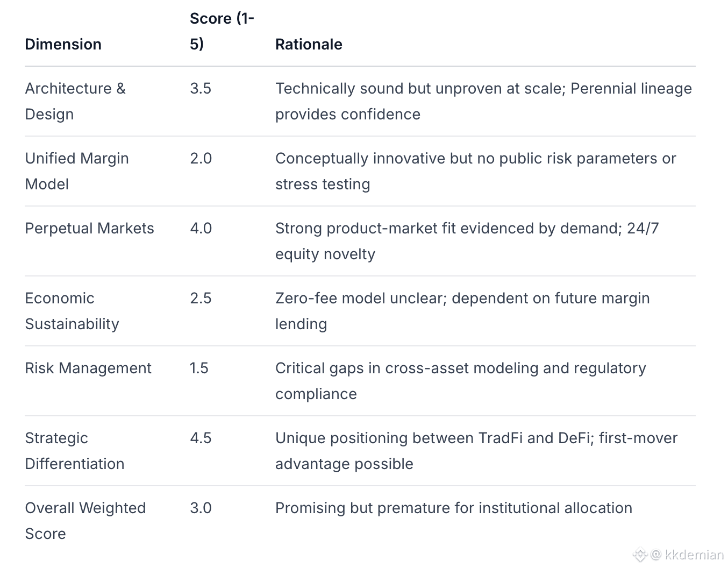The image size is (728, 568).
Task: Select the Risk Management row label
Action: coord(88,368)
